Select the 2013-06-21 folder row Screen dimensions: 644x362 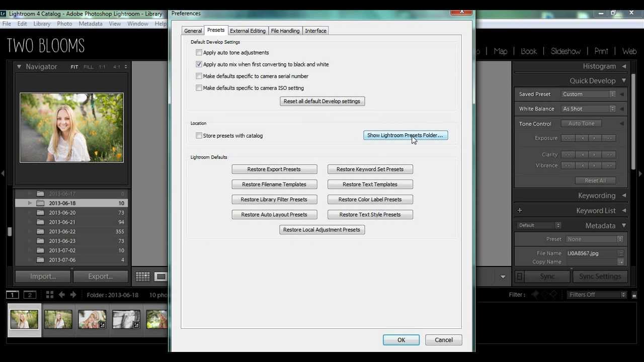71,222
